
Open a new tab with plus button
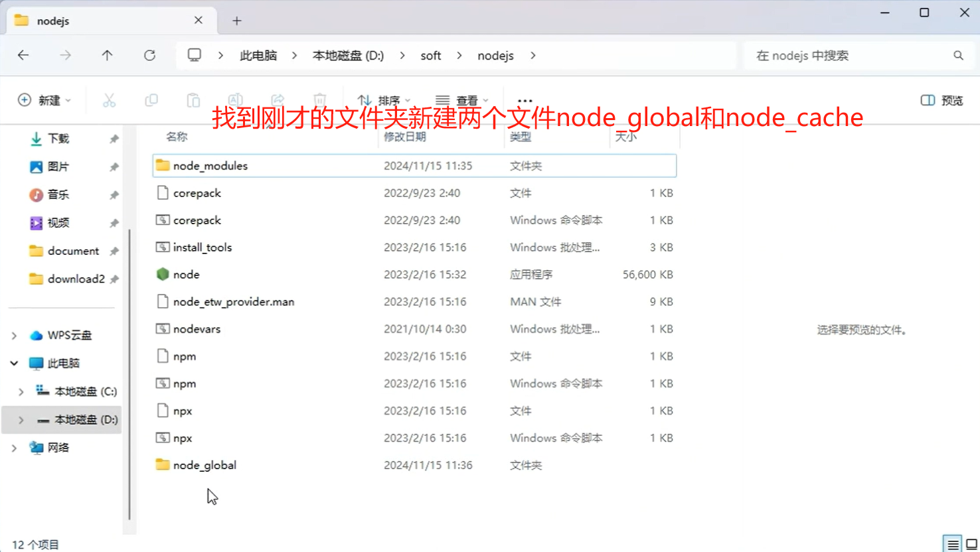(x=237, y=21)
